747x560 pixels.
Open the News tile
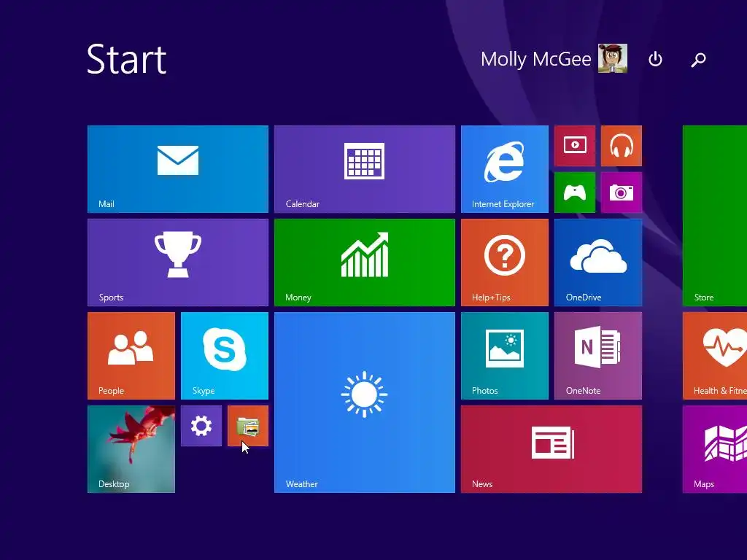pyautogui.click(x=551, y=449)
